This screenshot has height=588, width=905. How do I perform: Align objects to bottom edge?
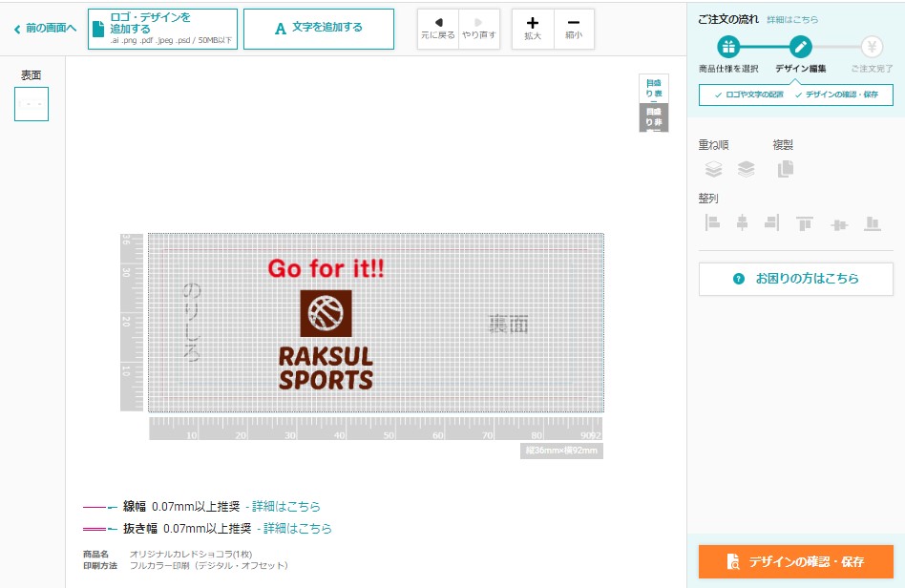point(873,223)
